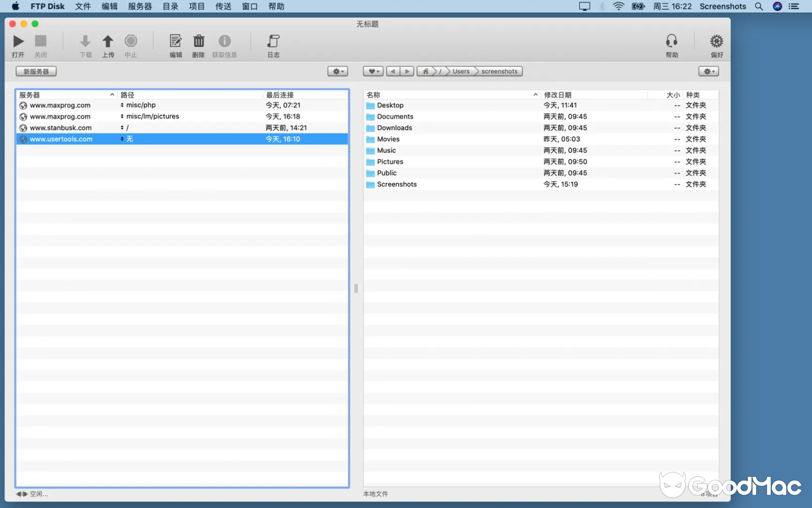Open the gear menu above the local file pane
812x508 pixels.
[x=708, y=71]
